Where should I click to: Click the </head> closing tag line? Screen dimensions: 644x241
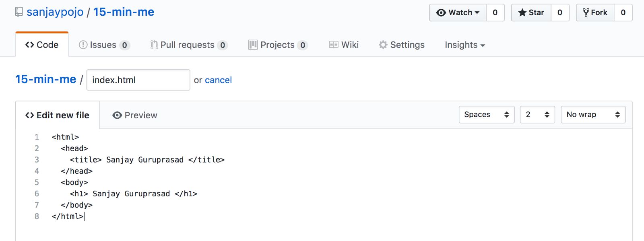coord(76,171)
